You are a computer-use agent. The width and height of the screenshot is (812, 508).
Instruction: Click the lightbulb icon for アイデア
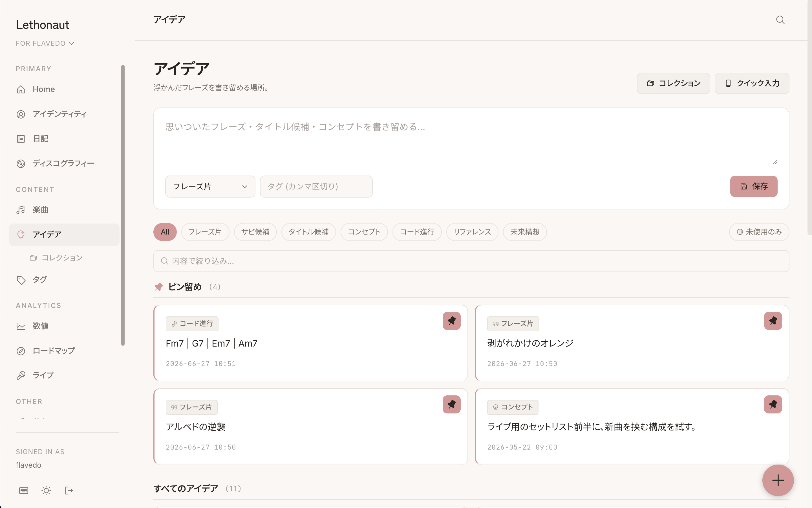21,235
